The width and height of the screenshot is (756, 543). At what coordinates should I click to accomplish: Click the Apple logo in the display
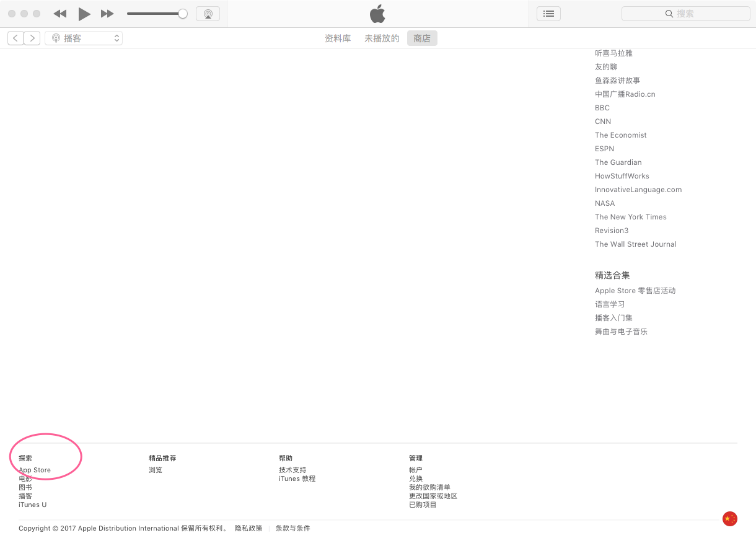[377, 14]
